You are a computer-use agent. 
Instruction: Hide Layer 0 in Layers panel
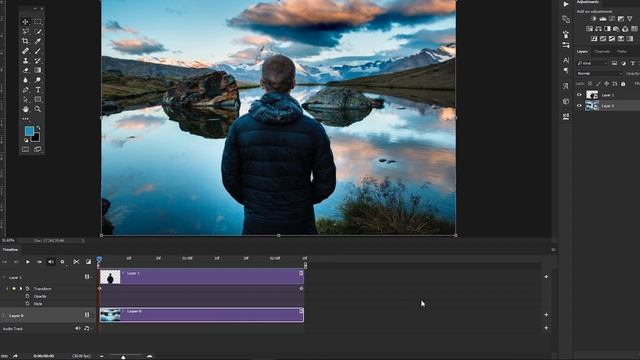[x=579, y=106]
